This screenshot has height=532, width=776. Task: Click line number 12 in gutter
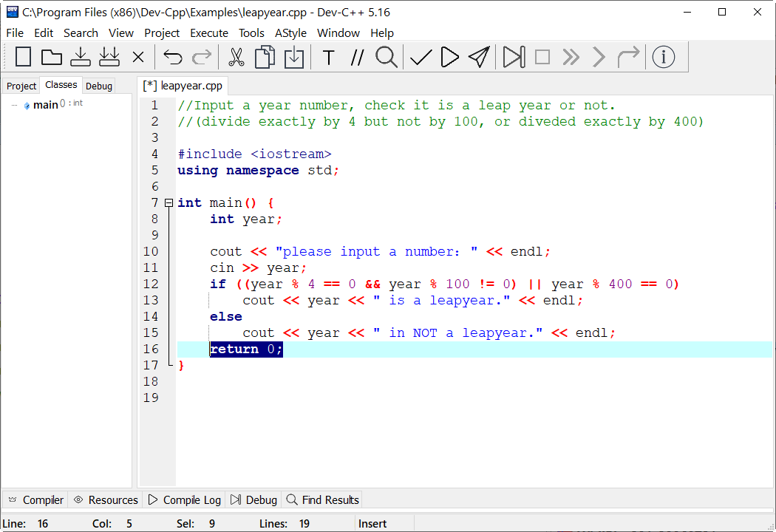151,284
